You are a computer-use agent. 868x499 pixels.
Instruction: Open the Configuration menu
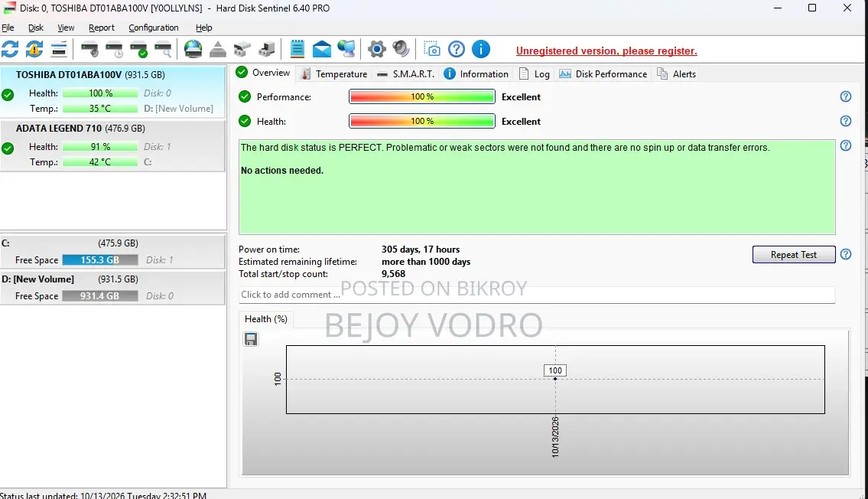pos(154,28)
